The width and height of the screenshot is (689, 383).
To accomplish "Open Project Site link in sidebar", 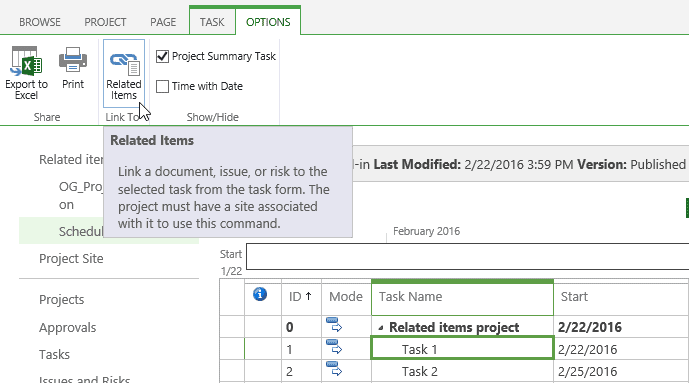I will click(x=71, y=259).
